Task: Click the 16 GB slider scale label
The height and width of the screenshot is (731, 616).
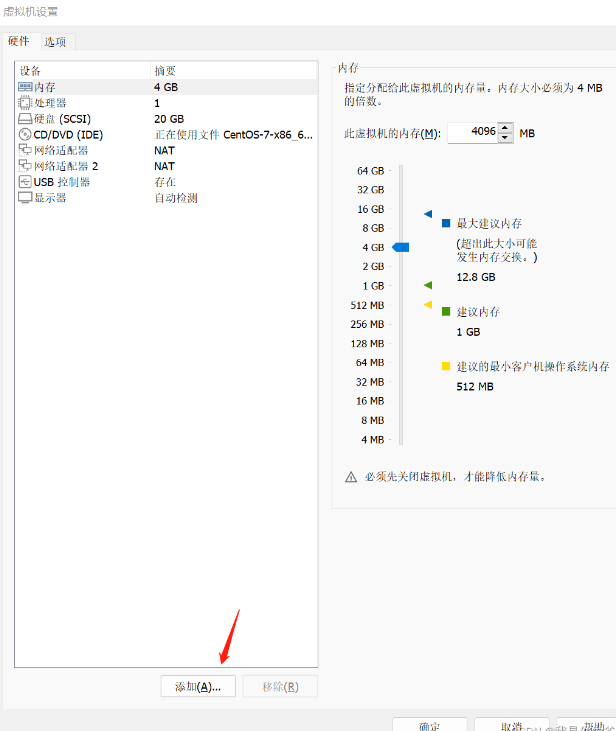Action: pos(370,209)
